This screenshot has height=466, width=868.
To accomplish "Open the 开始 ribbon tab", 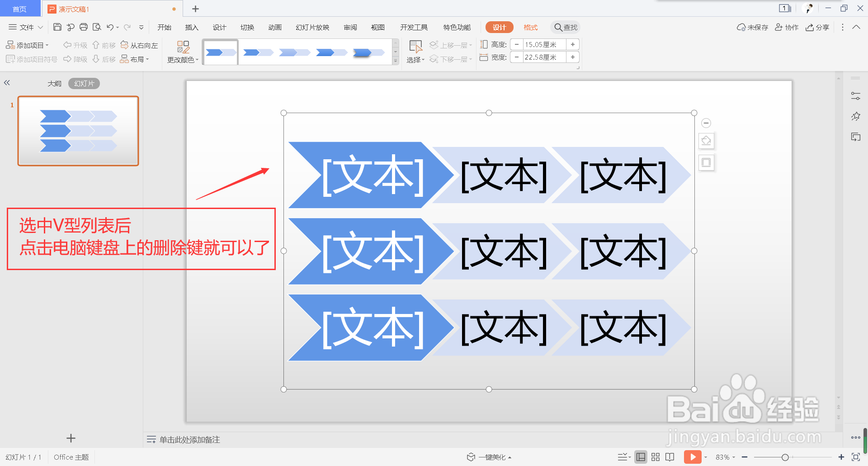I will tap(164, 27).
